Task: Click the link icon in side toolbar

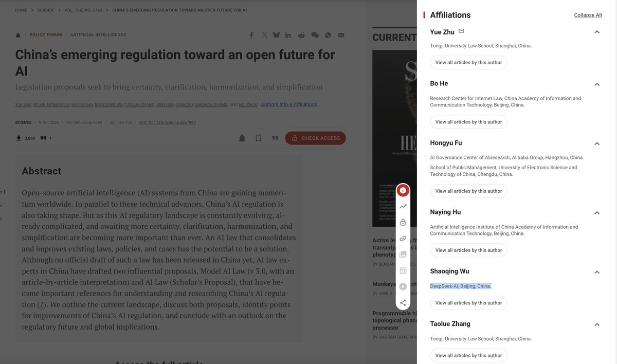Action: click(x=403, y=239)
